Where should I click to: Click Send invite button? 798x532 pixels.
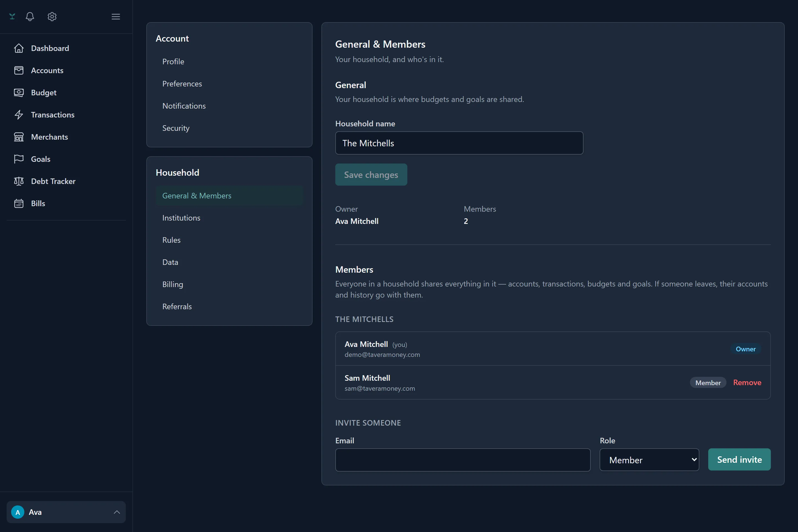pyautogui.click(x=739, y=459)
